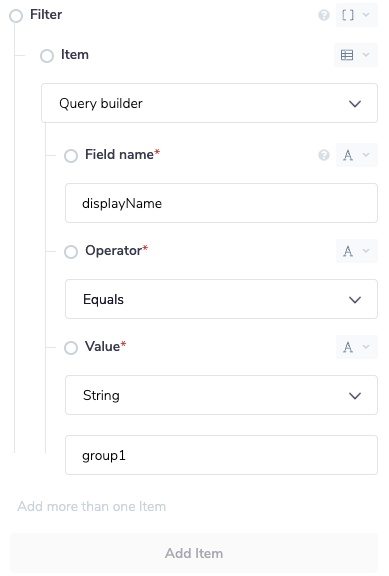Open the Equals operator dropdown
389x576 pixels.
coord(221,299)
